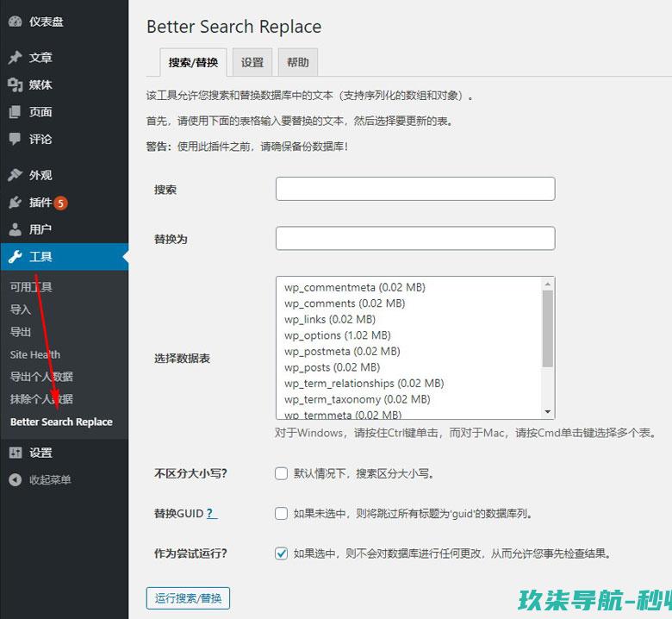This screenshot has height=619, width=672.
Task: Select wp_links table in list
Action: [330, 319]
